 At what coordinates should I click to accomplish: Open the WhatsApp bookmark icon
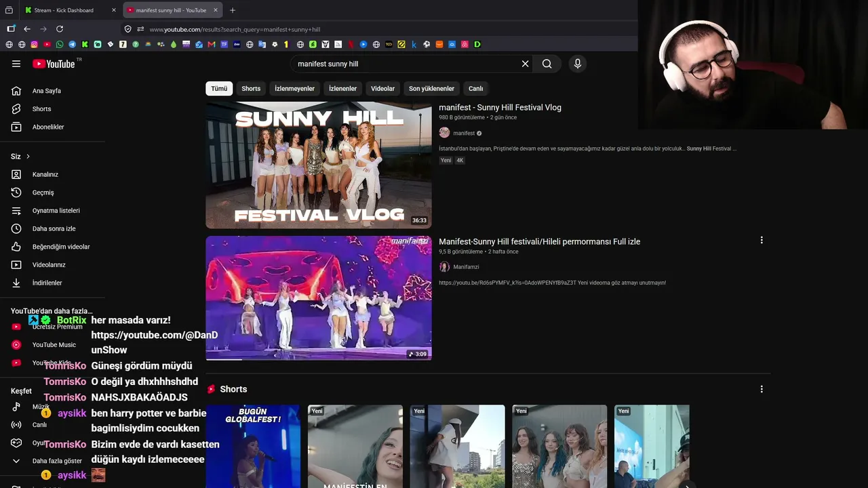point(60,45)
